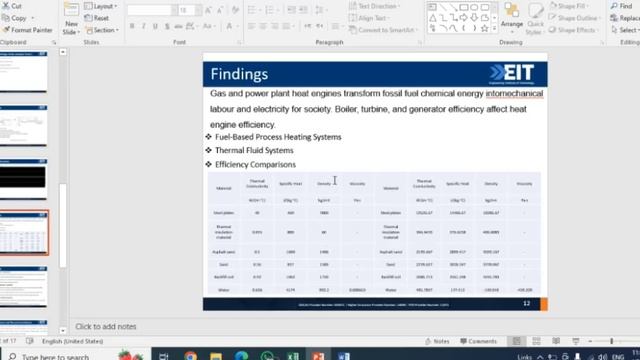640x360 pixels.
Task: Open the Shape Outline options
Action: (575, 18)
